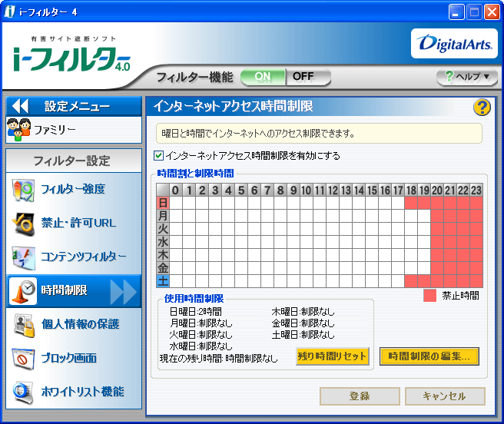Screen dimensions: 504x424
Task: Click the red Sunday (日) cell at hour 18
Action: pyautogui.click(x=411, y=203)
